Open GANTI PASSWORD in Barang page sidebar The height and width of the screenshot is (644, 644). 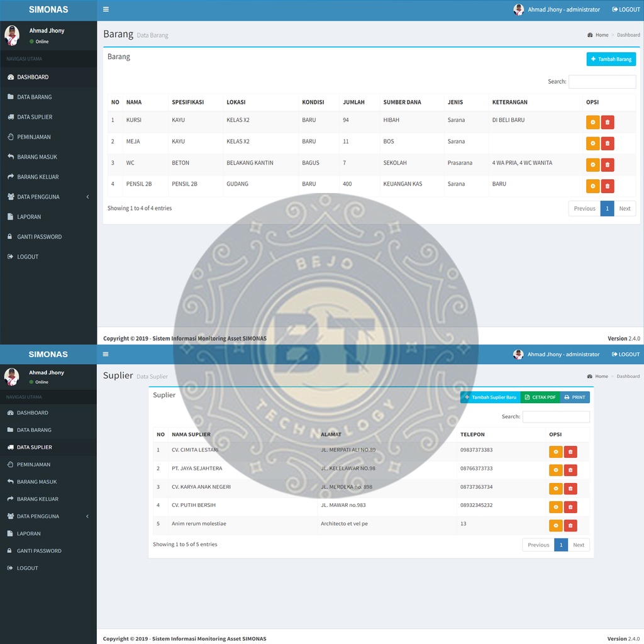[48, 236]
